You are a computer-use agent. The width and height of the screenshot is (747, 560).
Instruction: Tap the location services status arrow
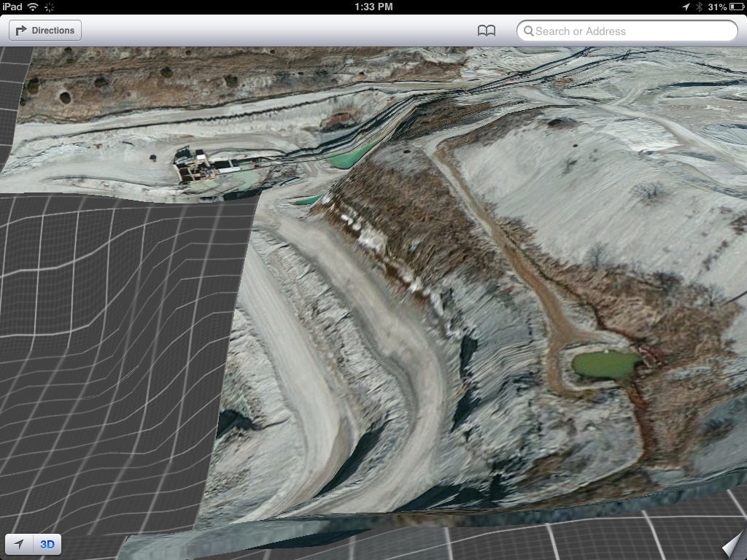pos(685,7)
